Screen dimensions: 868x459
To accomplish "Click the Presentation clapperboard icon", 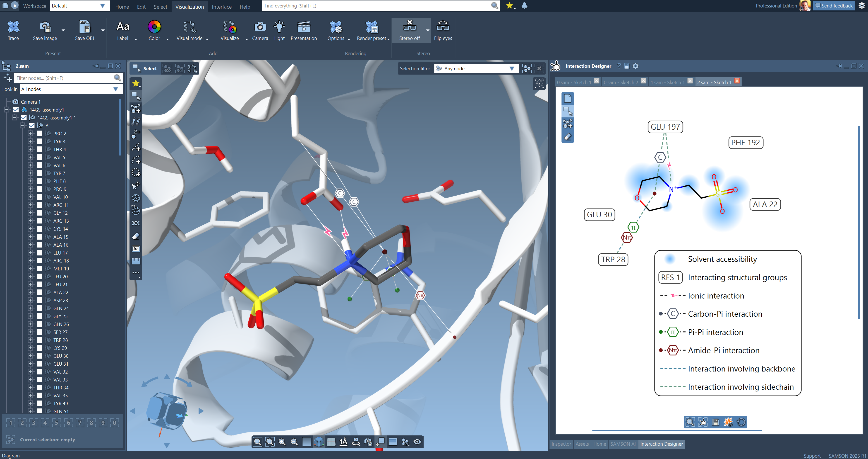I will (x=303, y=27).
